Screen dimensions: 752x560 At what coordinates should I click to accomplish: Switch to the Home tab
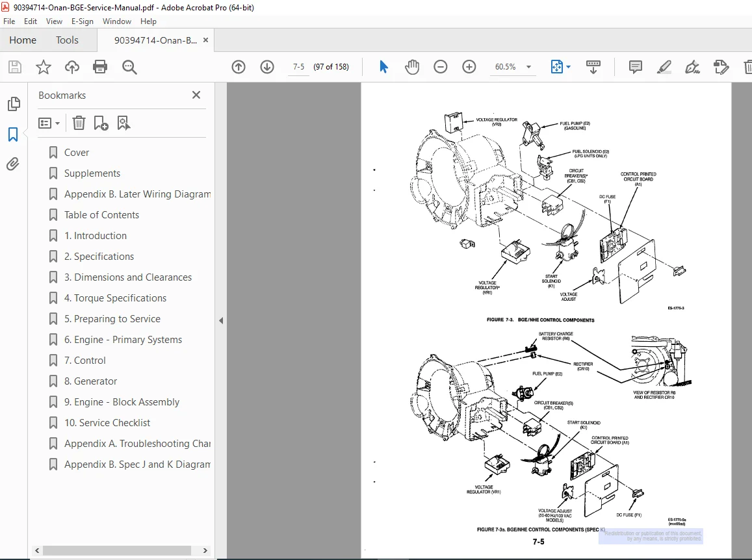(23, 40)
